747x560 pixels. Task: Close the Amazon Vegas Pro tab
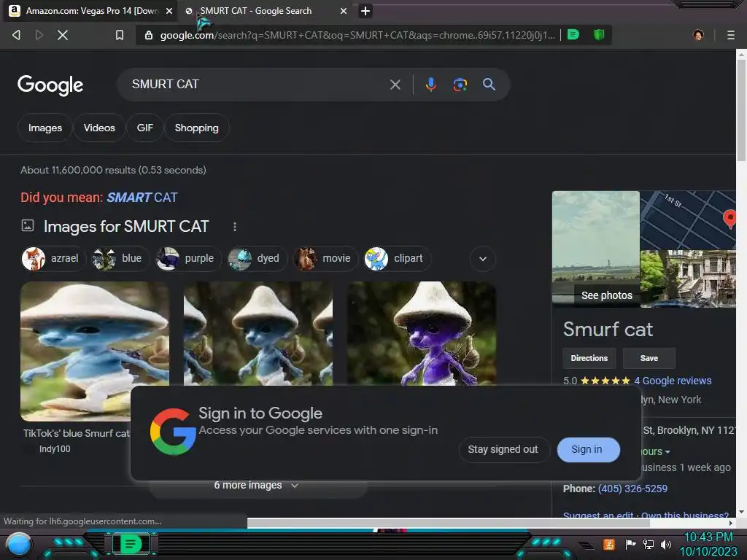(x=169, y=11)
